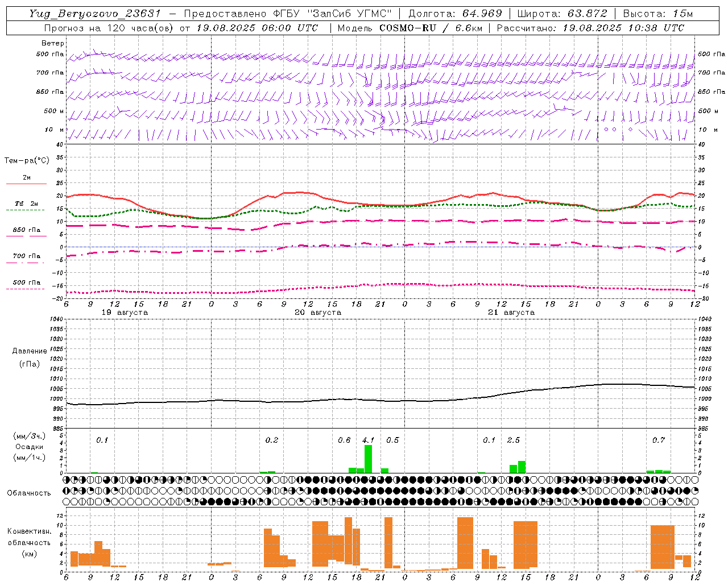This screenshot has width=728, height=582.
Task: Select the 500 гПа temperature legend label
Action: click(27, 282)
